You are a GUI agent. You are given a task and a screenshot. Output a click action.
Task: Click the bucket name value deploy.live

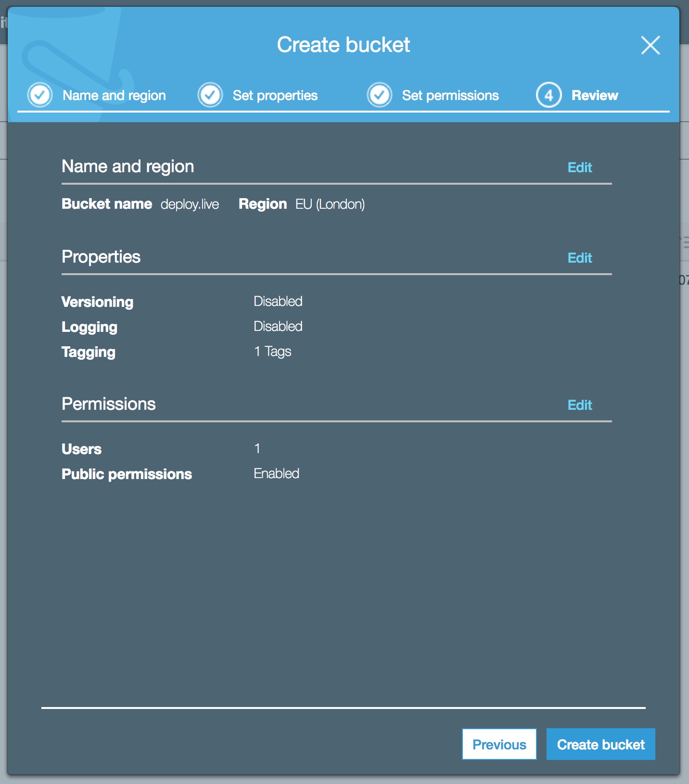click(190, 204)
